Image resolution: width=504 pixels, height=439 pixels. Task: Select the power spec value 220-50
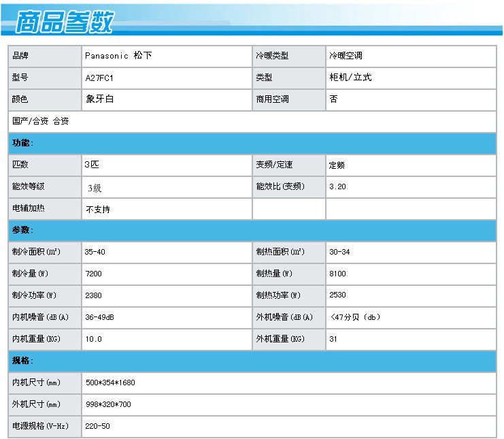tap(97, 426)
